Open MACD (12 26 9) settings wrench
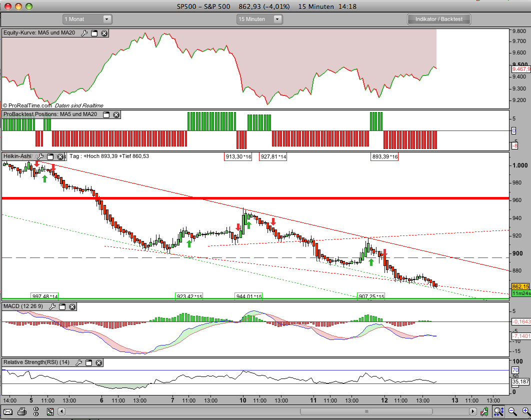 (x=52, y=306)
